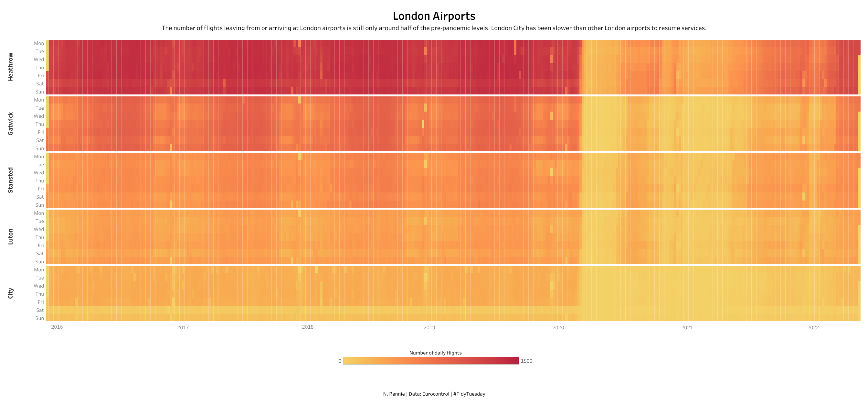Select the Gatwick airport row label
The height and width of the screenshot is (404, 868).
tap(10, 124)
